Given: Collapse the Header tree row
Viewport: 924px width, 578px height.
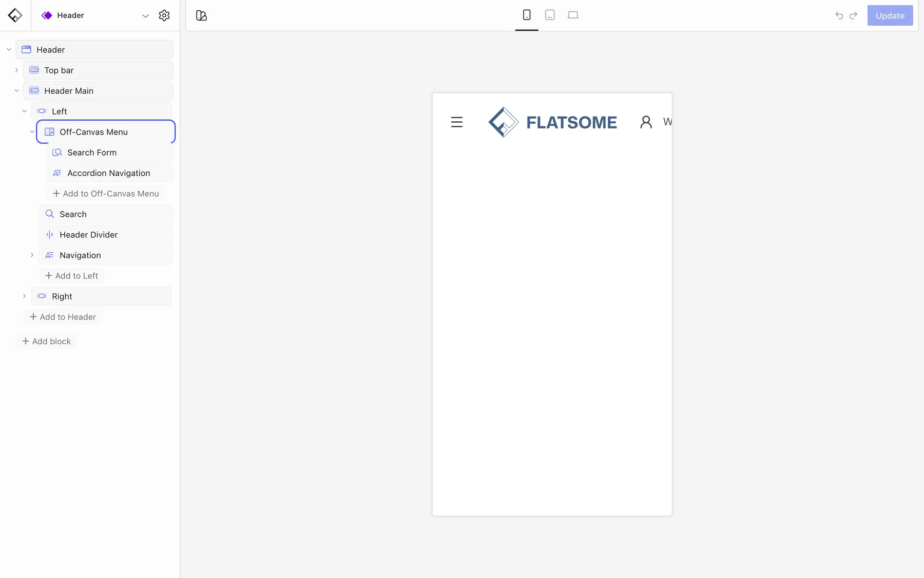Looking at the screenshot, I should (9, 50).
